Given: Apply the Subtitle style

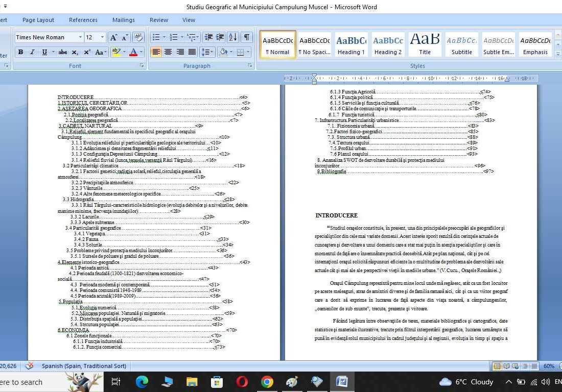Looking at the screenshot, I should (462, 45).
